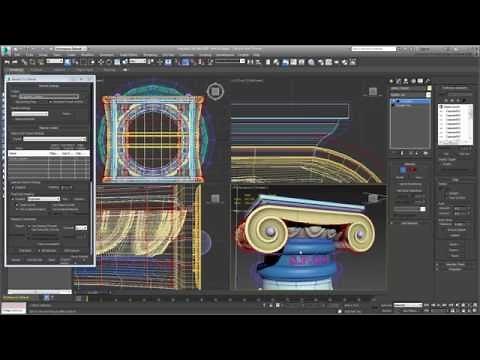Image resolution: width=480 pixels, height=360 pixels.
Task: Click the Render button at dialog bottom
Action: [x=16, y=260]
